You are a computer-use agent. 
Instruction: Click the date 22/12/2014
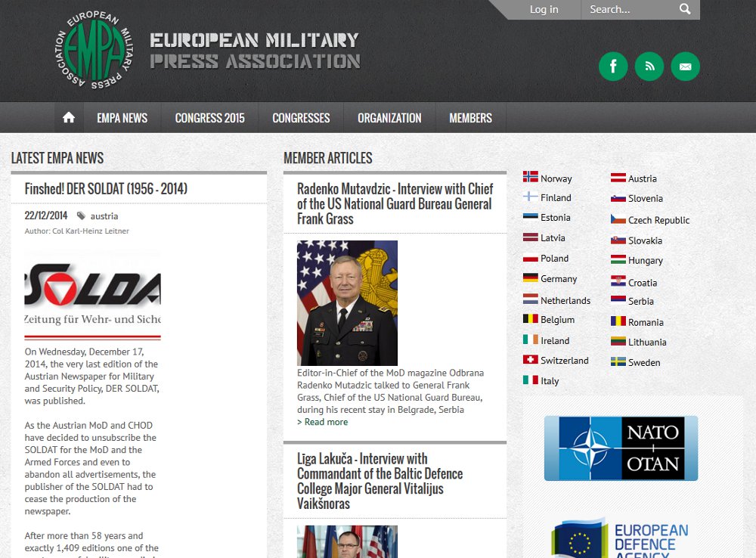(46, 215)
